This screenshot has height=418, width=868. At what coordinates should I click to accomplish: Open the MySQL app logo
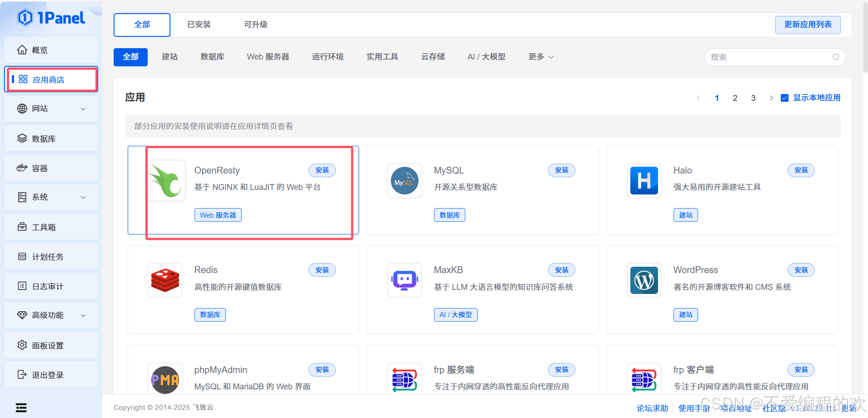(x=404, y=180)
